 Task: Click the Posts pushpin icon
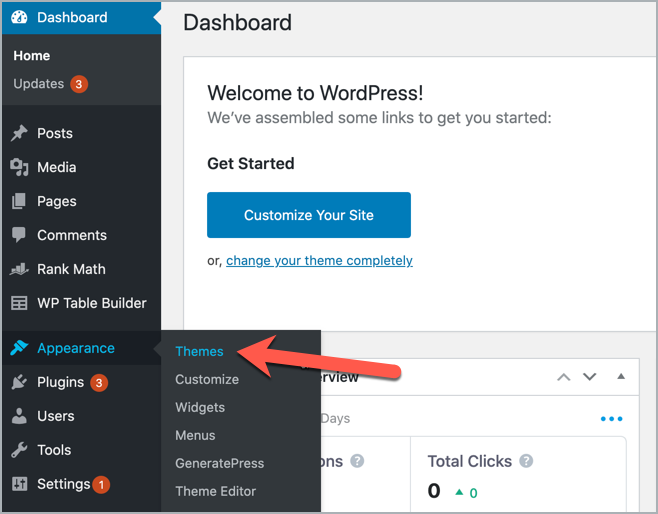click(x=19, y=133)
